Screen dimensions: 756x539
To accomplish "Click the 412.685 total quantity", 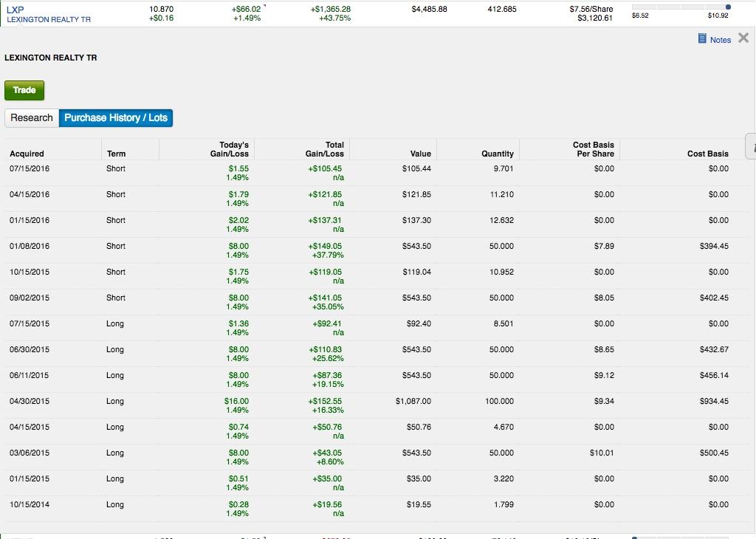I will click(x=502, y=9).
